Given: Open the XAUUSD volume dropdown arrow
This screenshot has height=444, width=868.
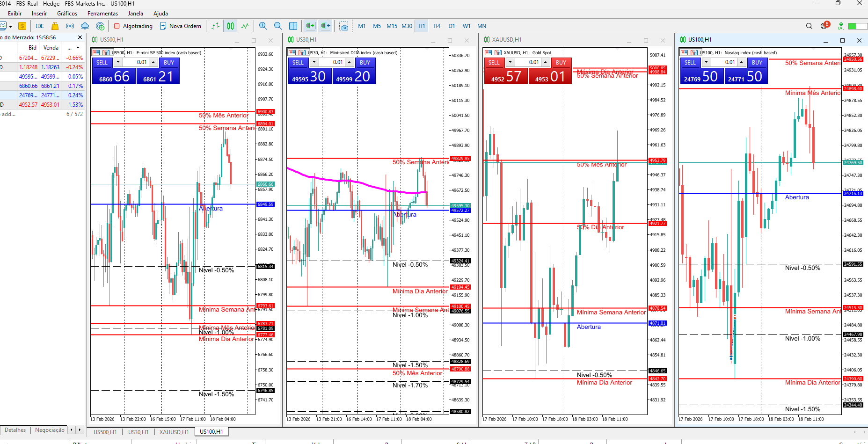Looking at the screenshot, I should point(510,62).
